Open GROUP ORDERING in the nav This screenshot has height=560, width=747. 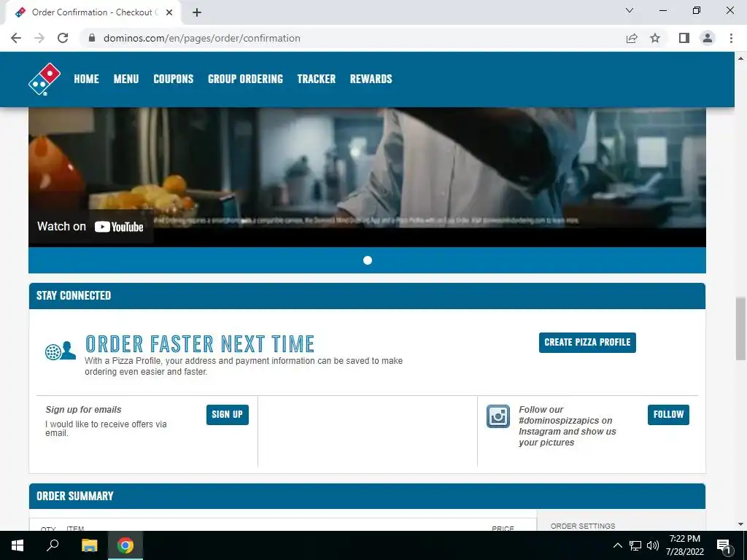pyautogui.click(x=245, y=79)
